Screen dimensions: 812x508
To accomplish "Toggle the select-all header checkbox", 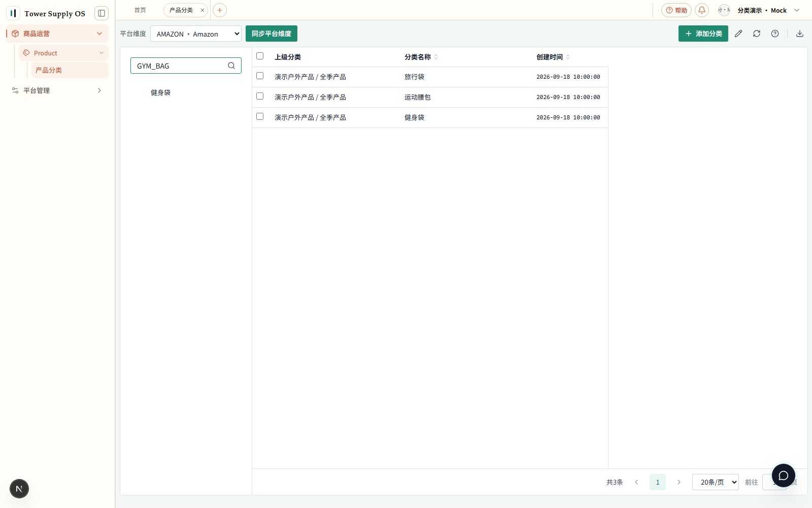I will 260,56.
